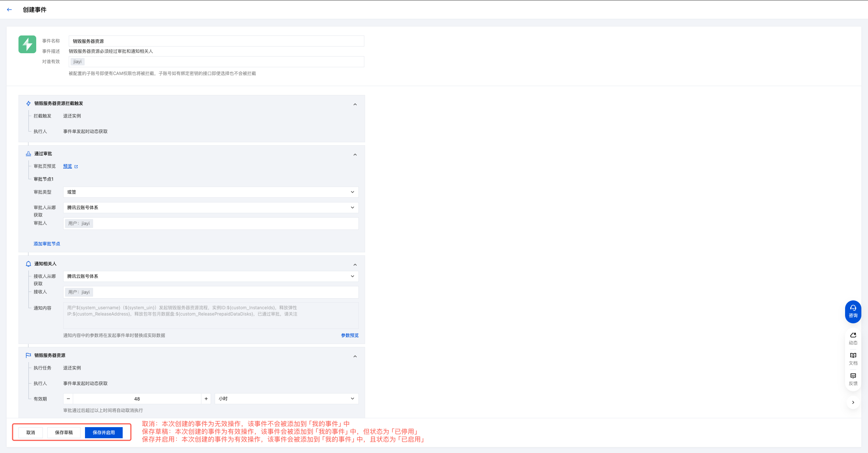This screenshot has width=868, height=453.
Task: Click 保存并启用 button
Action: [x=103, y=432]
